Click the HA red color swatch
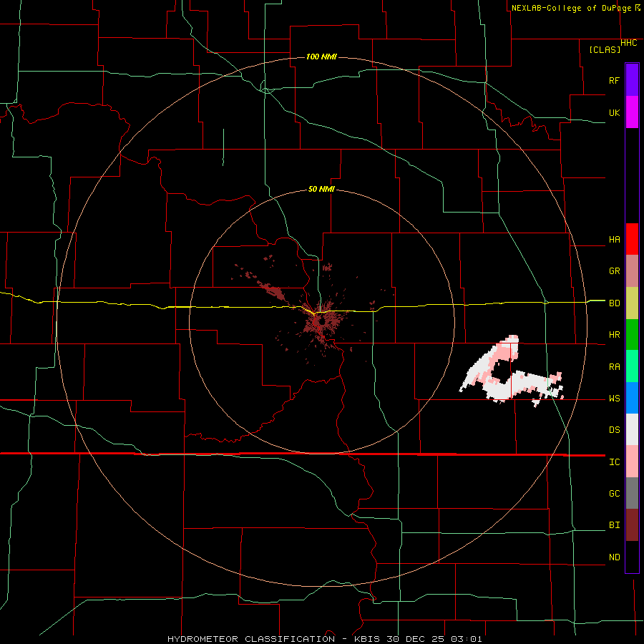This screenshot has width=644, height=644. tap(632, 239)
